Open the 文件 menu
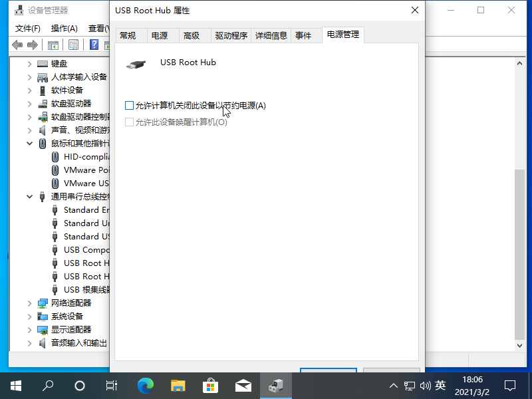532x399 pixels. click(27, 29)
